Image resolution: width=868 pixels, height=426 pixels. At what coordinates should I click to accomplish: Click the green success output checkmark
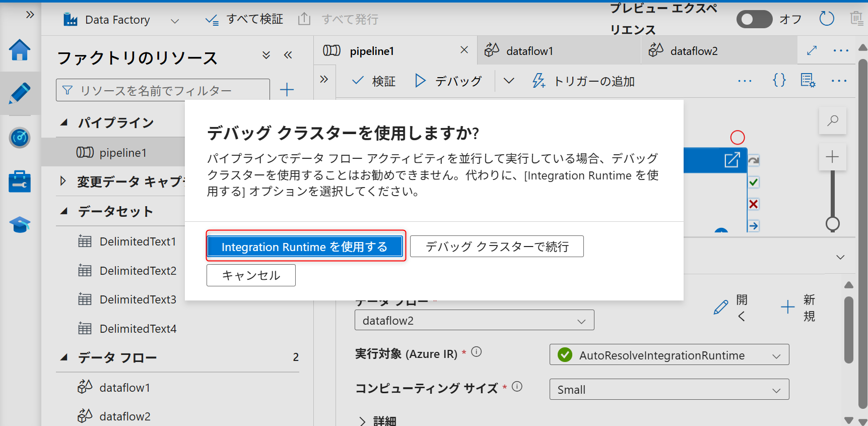coord(754,182)
